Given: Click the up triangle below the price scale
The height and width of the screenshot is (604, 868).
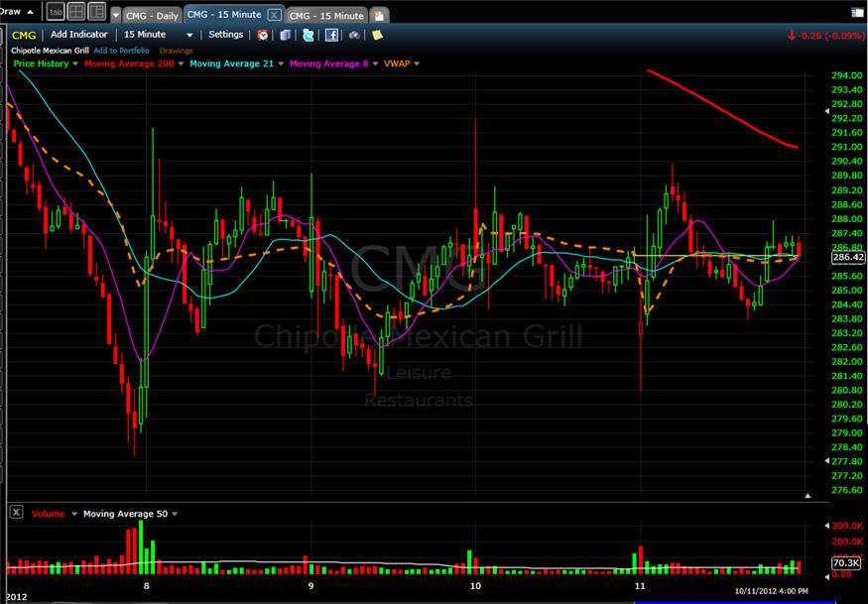Looking at the screenshot, I should pyautogui.click(x=807, y=496).
